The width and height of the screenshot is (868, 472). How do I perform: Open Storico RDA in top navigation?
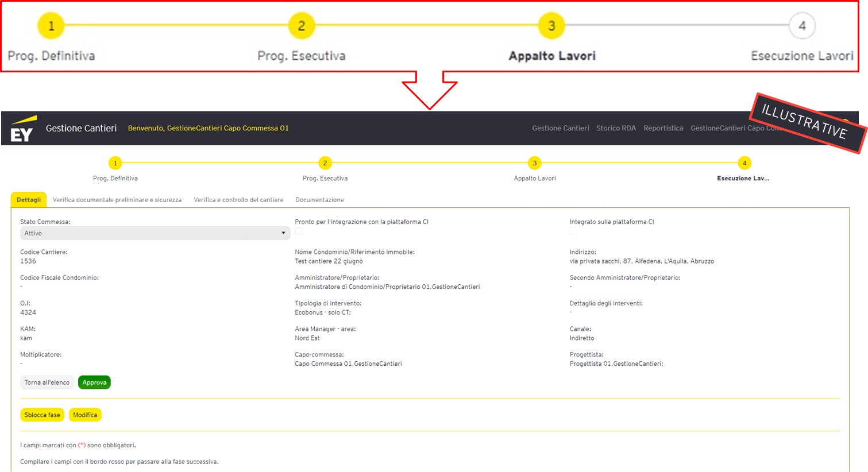[616, 128]
